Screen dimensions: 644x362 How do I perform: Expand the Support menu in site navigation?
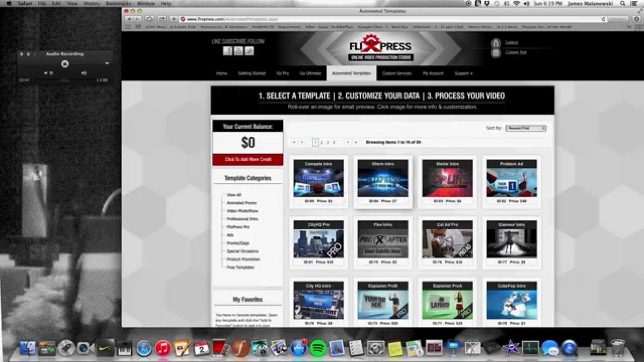tap(463, 73)
